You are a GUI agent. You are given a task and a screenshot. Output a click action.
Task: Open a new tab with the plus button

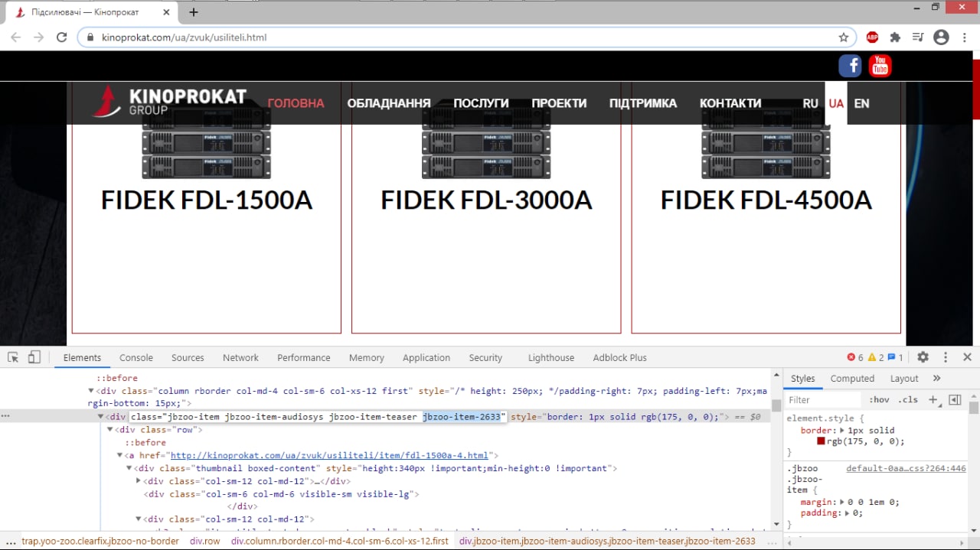point(194,12)
